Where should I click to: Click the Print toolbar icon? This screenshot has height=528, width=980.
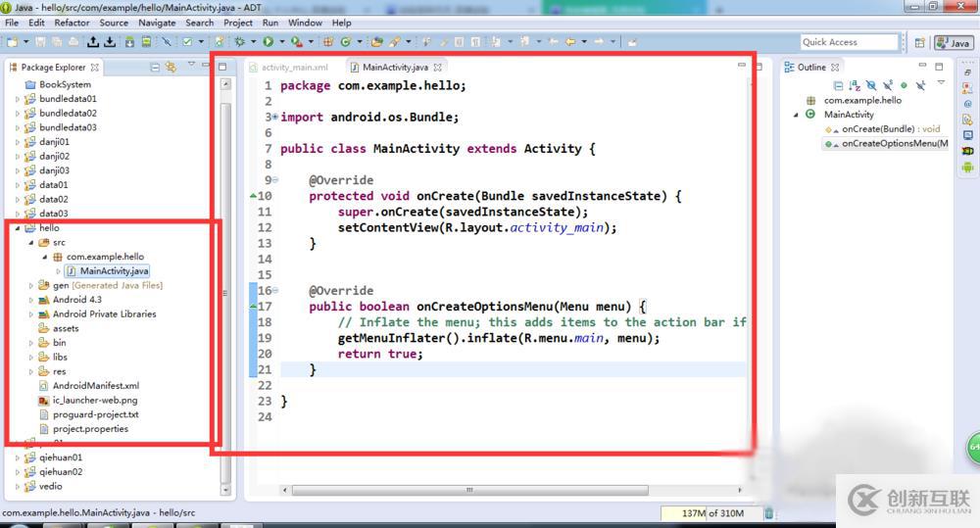click(73, 42)
